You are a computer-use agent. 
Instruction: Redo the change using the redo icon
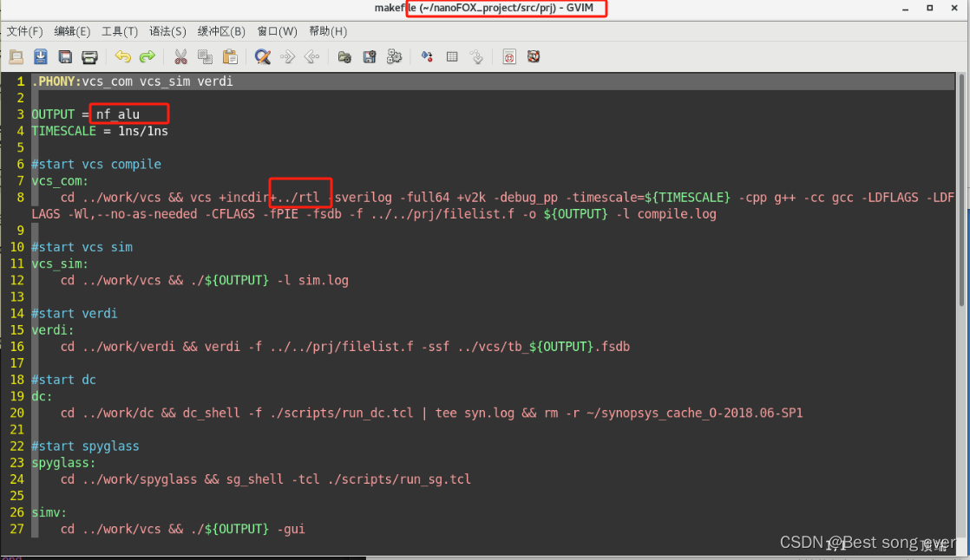pyautogui.click(x=146, y=56)
